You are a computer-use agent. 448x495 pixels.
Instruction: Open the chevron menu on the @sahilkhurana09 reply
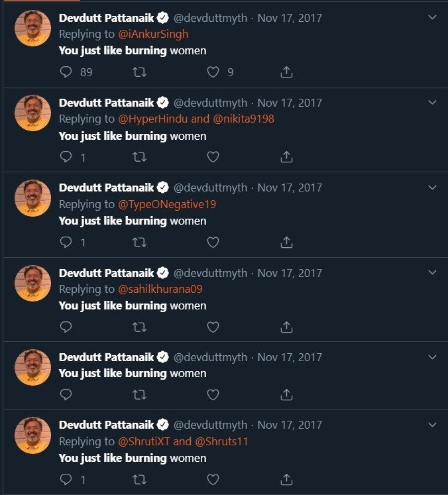(432, 272)
